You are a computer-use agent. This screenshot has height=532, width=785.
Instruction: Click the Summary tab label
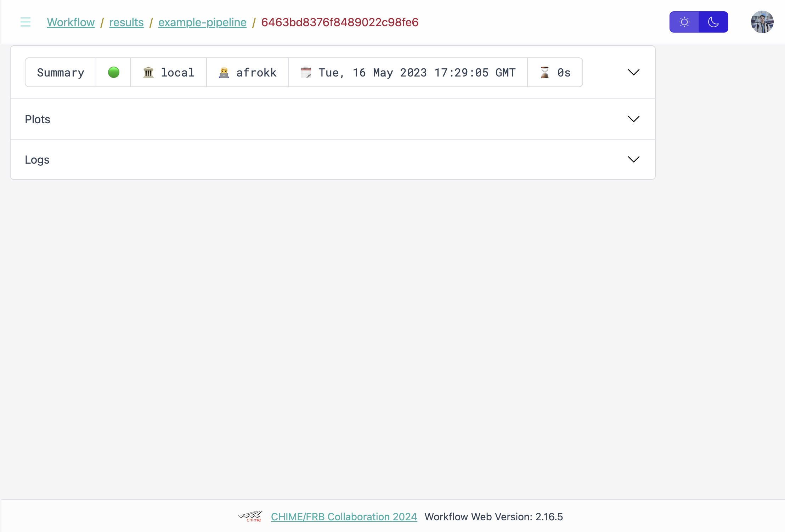tap(60, 72)
